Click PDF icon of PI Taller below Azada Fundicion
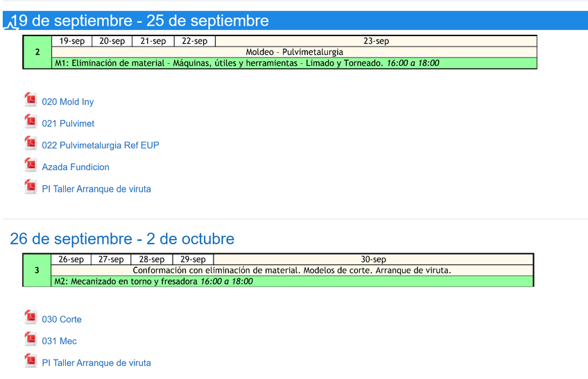The width and height of the screenshot is (588, 379). pyautogui.click(x=31, y=187)
